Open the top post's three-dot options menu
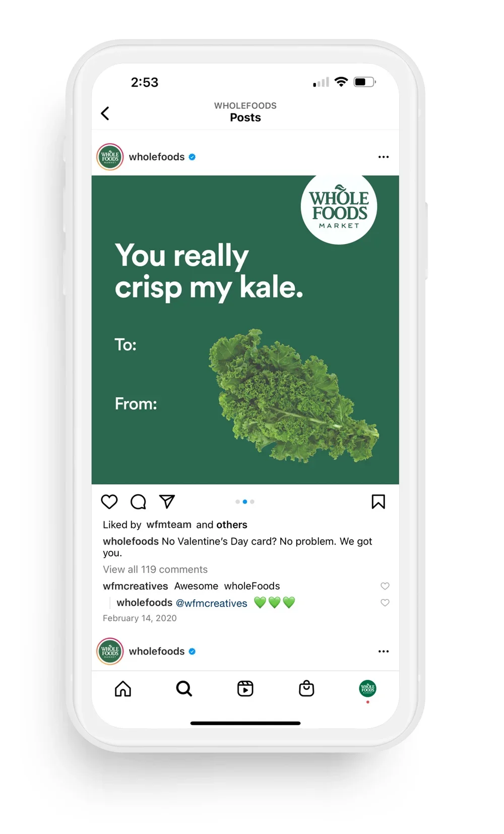 click(x=384, y=157)
